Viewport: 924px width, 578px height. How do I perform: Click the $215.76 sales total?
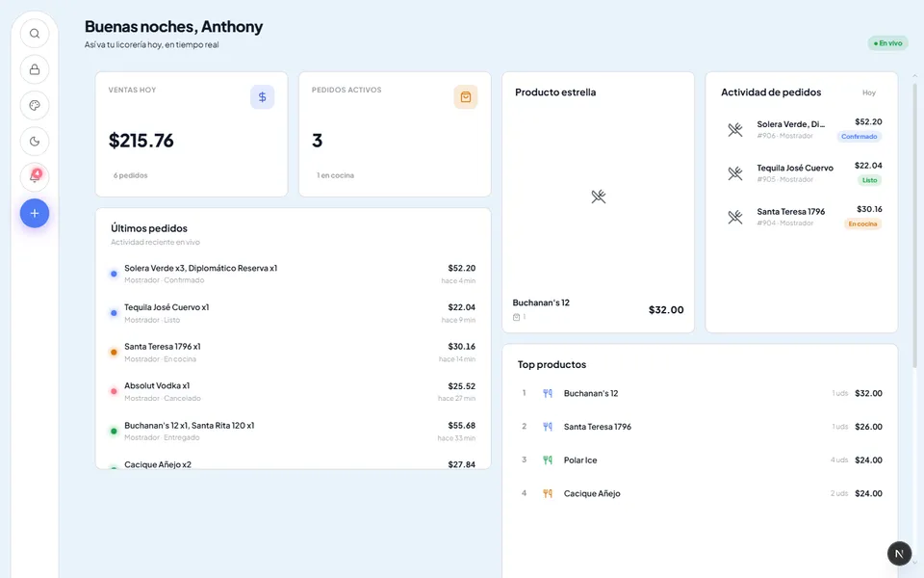point(141,141)
